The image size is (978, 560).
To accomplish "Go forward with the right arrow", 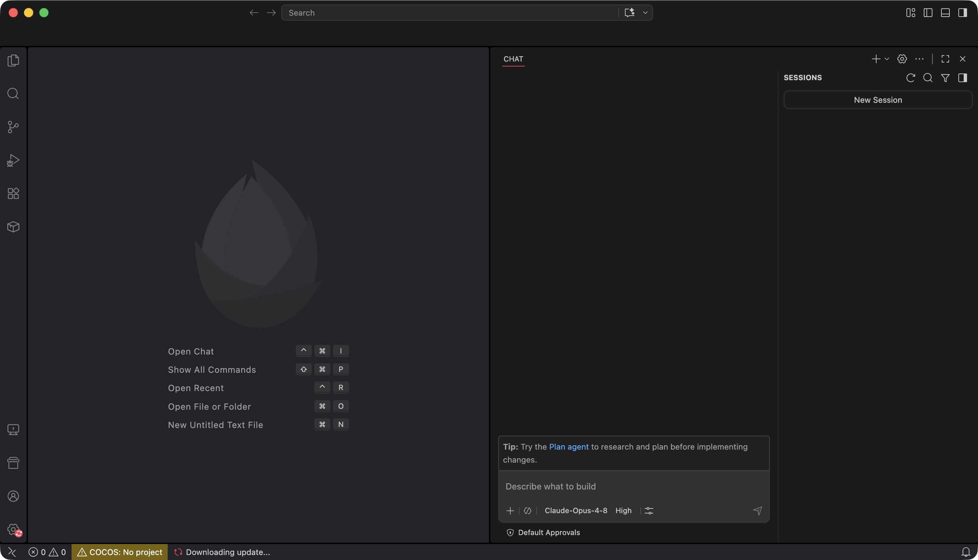I will pos(271,13).
